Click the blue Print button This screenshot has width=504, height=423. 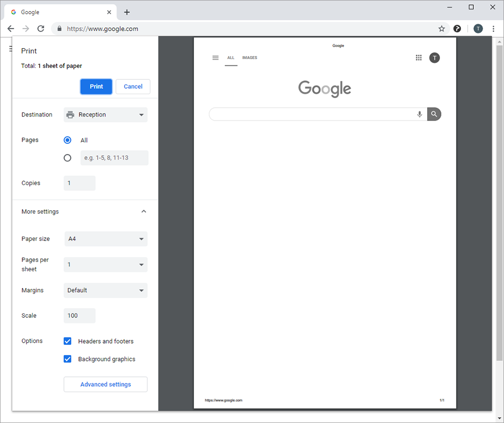pos(96,86)
